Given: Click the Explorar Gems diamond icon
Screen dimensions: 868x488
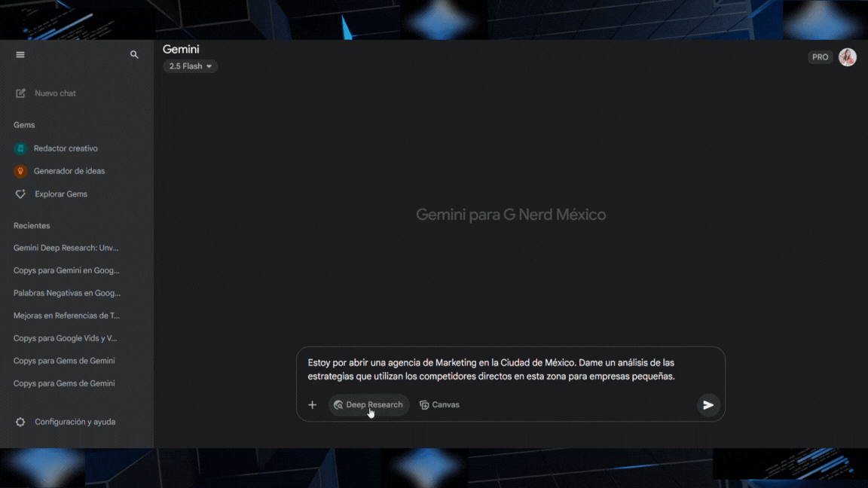Looking at the screenshot, I should point(20,194).
